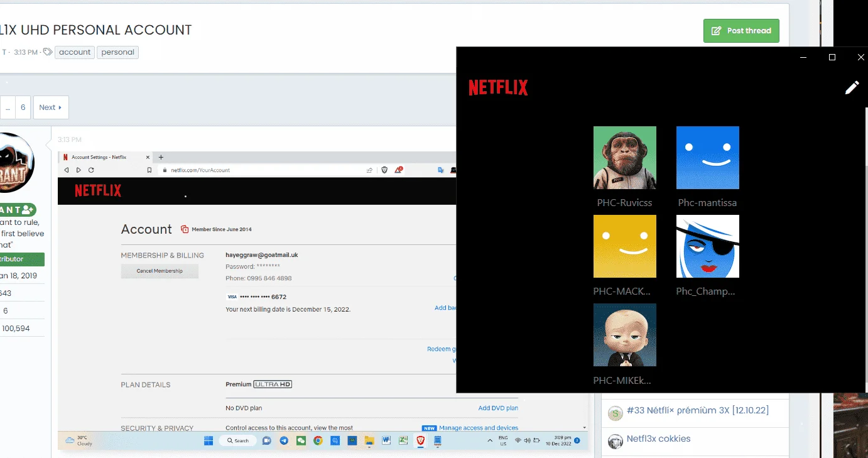Expand the hidden page numbers ellipsis

click(x=8, y=107)
